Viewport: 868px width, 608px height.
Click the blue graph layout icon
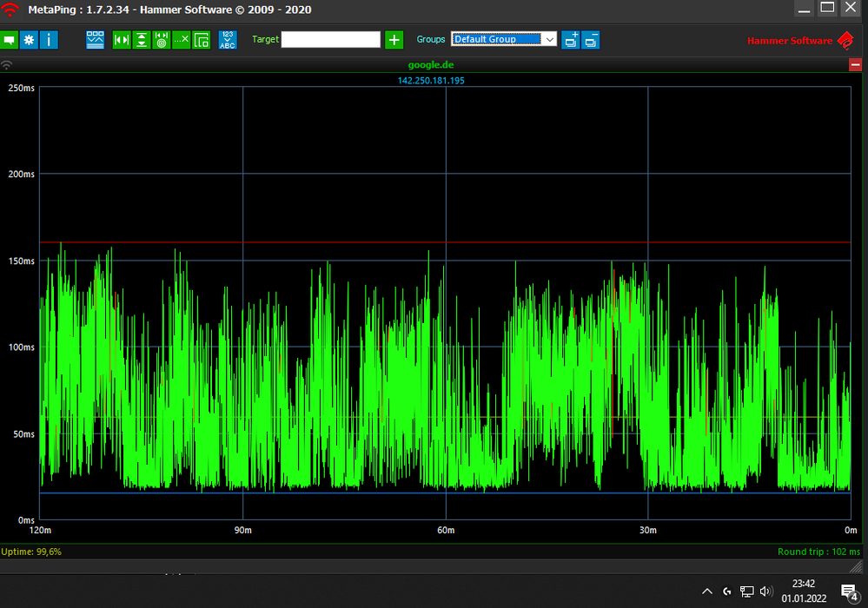point(95,40)
